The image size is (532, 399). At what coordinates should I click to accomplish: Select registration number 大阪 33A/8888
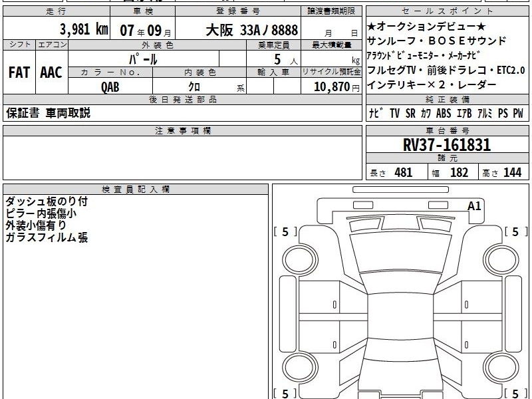(x=252, y=30)
